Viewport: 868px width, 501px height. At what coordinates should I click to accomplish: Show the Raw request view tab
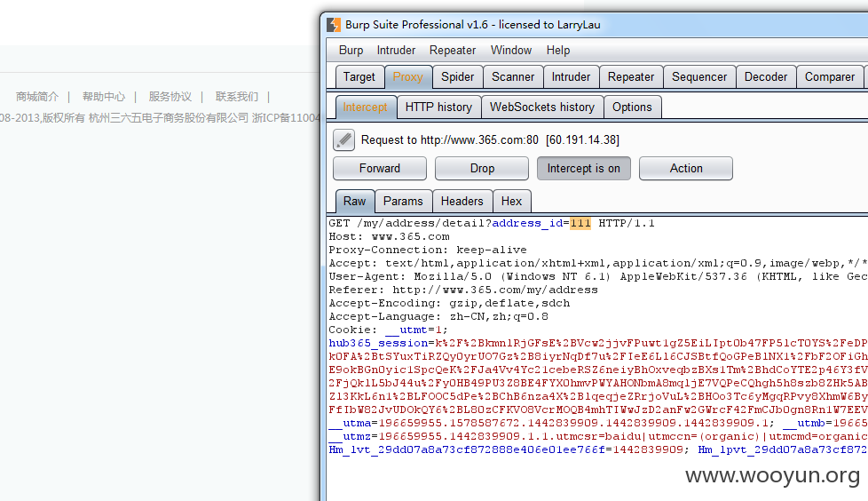[x=355, y=201]
